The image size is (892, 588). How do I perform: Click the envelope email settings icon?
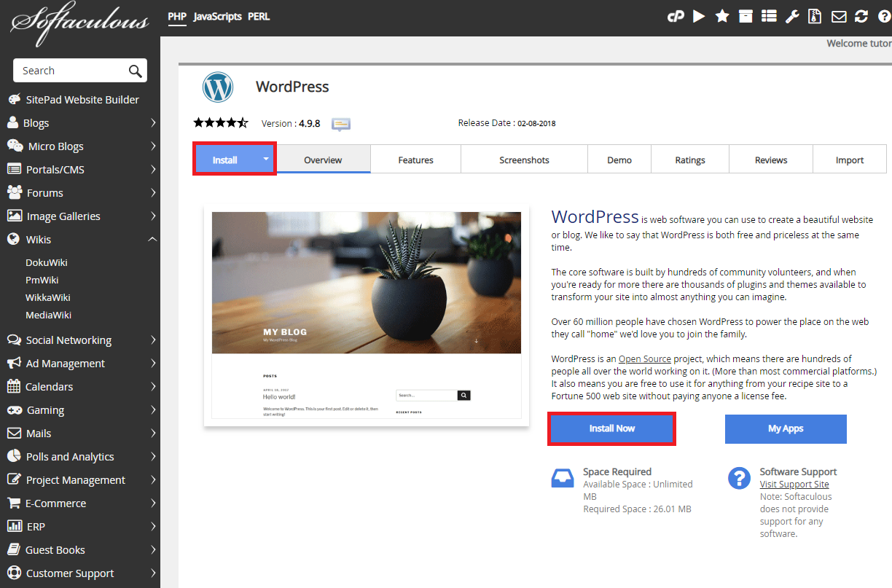[839, 16]
